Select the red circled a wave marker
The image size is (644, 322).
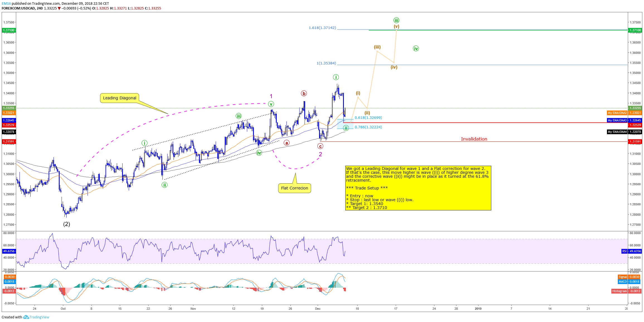click(286, 143)
